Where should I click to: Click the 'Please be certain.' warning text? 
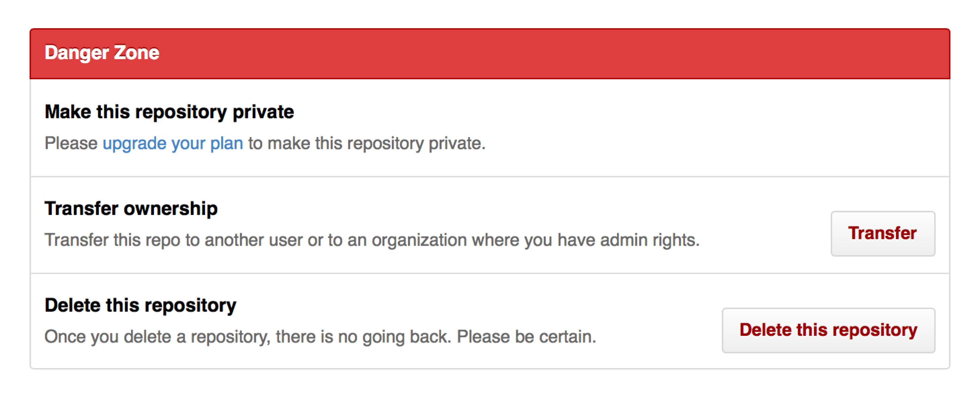[526, 337]
